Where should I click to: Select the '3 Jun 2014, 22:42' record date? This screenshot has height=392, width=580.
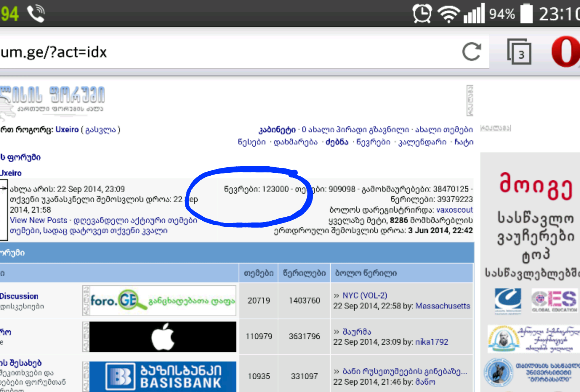coord(440,230)
